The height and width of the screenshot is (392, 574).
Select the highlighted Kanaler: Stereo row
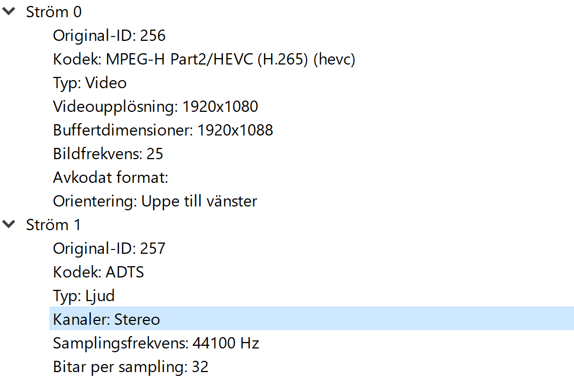click(x=106, y=319)
